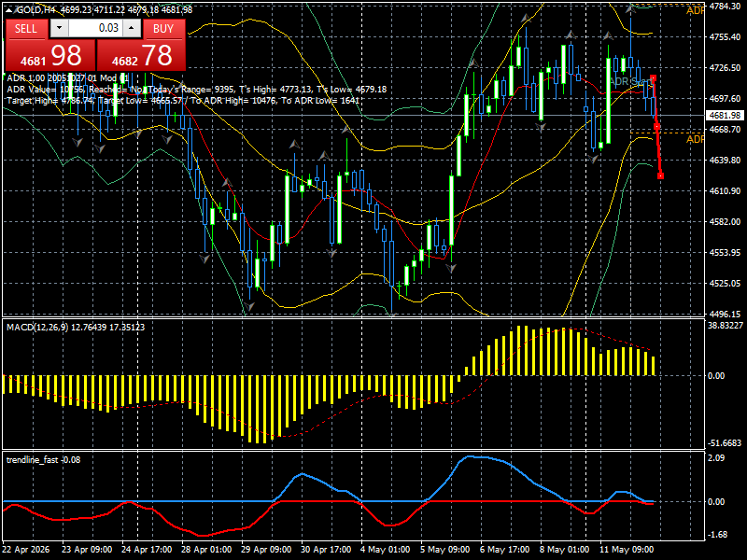Click MACD scale value 38.83227
This screenshot has width=747, height=560.
726,325
